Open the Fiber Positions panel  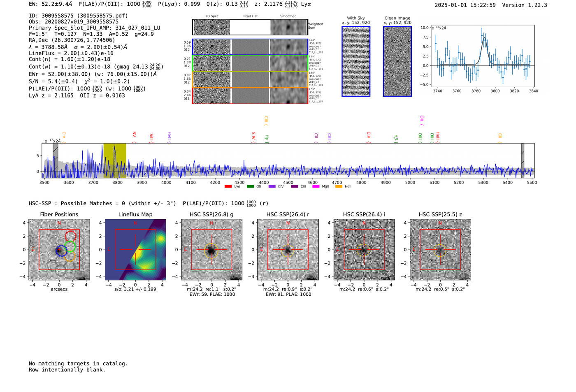(x=59, y=250)
